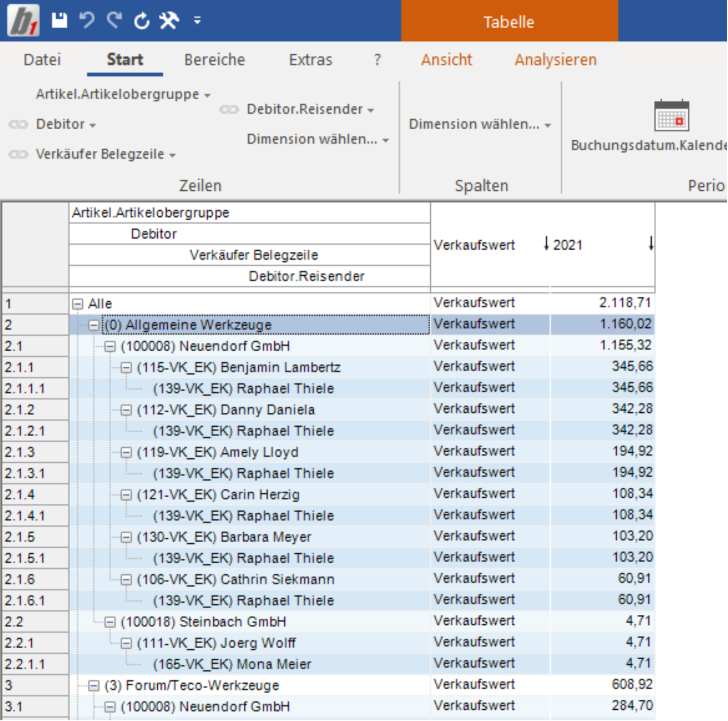Switch to the Bereiche tab
This screenshot has width=728, height=721.
point(214,60)
